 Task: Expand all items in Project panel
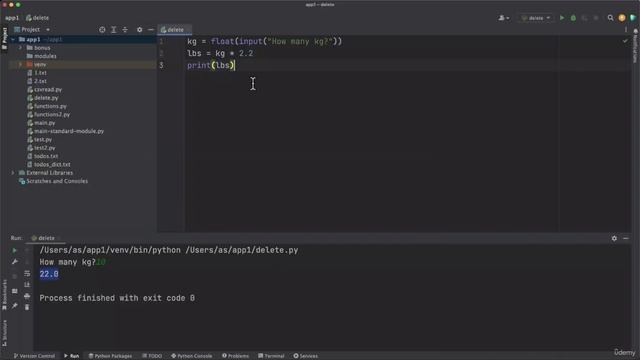(x=113, y=30)
